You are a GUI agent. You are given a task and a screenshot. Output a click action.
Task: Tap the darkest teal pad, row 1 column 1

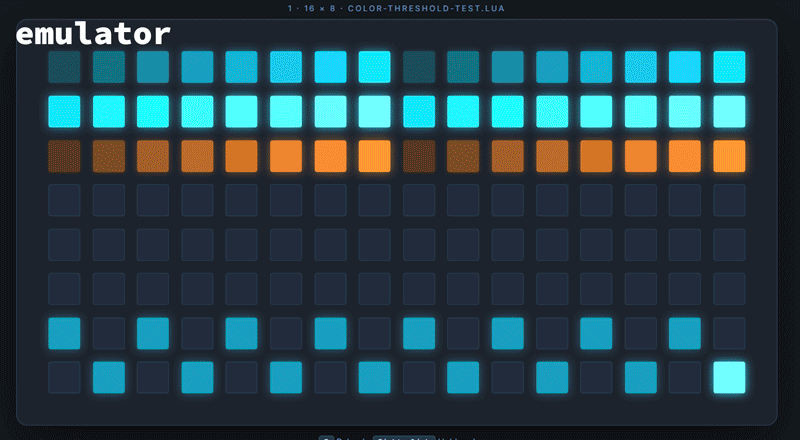[64, 67]
